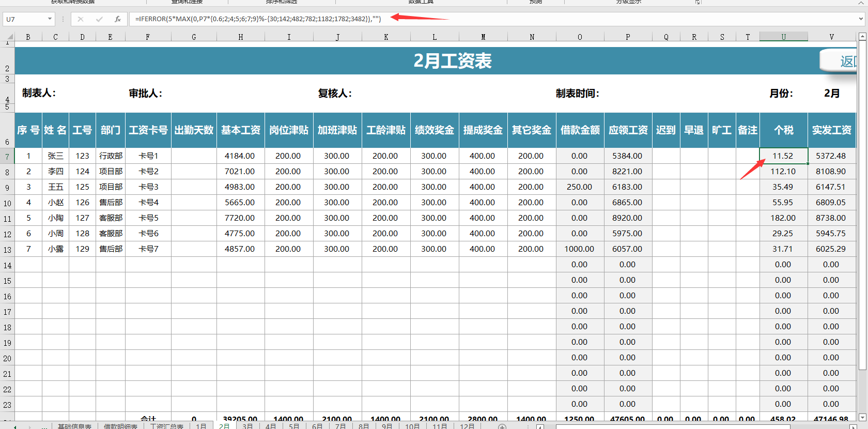
Task: Click the 制表人: label cell
Action: (39, 93)
